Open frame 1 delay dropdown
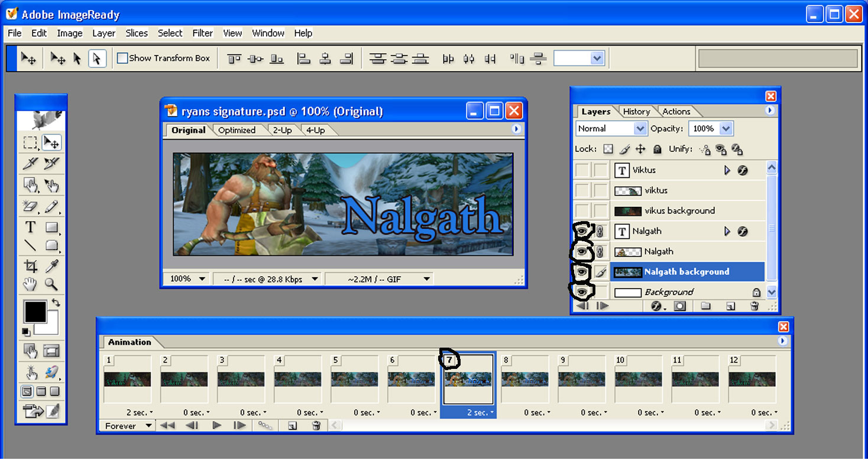868x473 pixels. tap(139, 413)
